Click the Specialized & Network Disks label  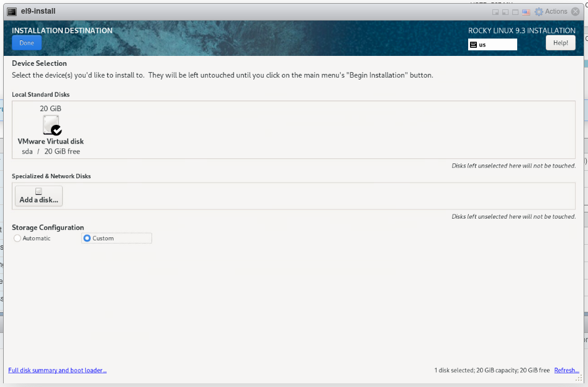click(52, 176)
